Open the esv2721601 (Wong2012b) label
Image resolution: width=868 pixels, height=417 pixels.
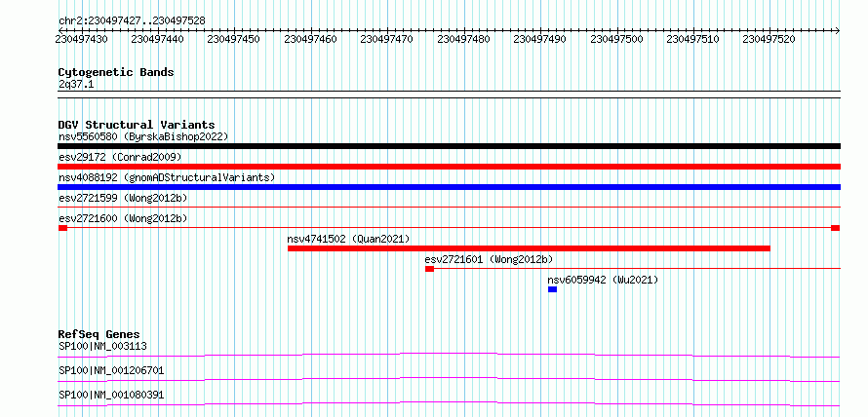click(x=489, y=259)
